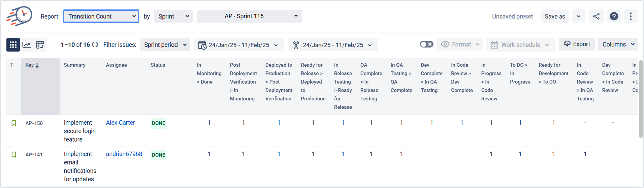Screen dimensions: 644x188
Task: Open the Columns menu
Action: tap(618, 44)
